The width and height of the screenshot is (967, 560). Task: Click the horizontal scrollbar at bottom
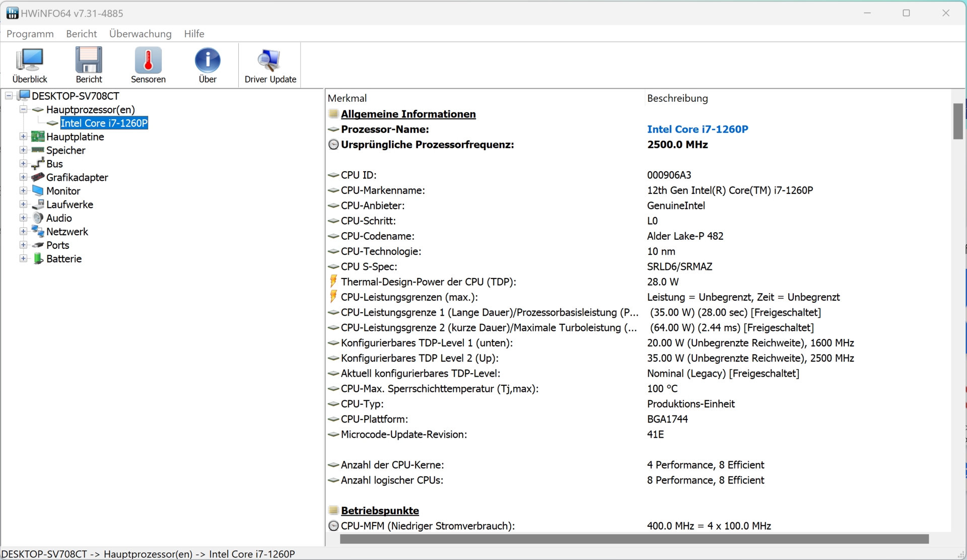click(634, 539)
